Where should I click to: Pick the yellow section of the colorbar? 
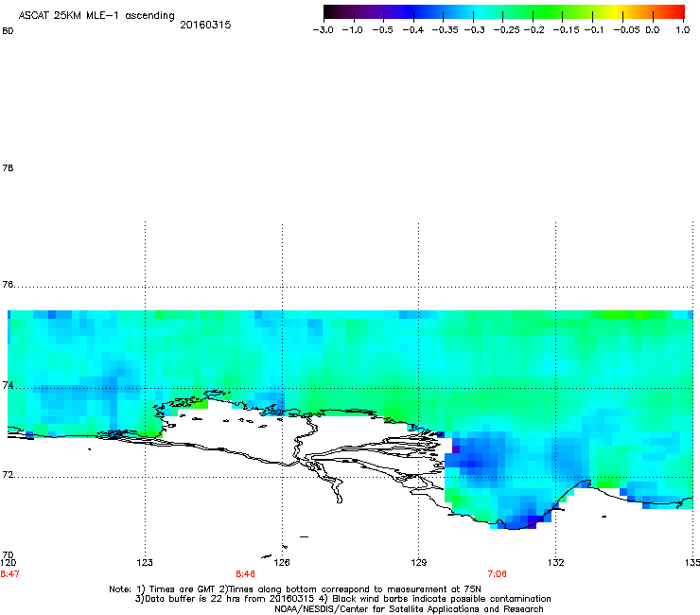click(x=619, y=12)
